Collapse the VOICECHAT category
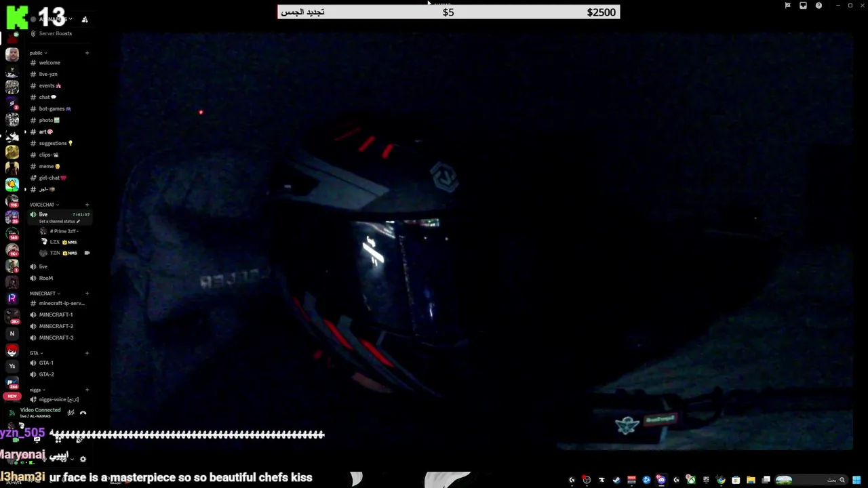 coord(43,205)
